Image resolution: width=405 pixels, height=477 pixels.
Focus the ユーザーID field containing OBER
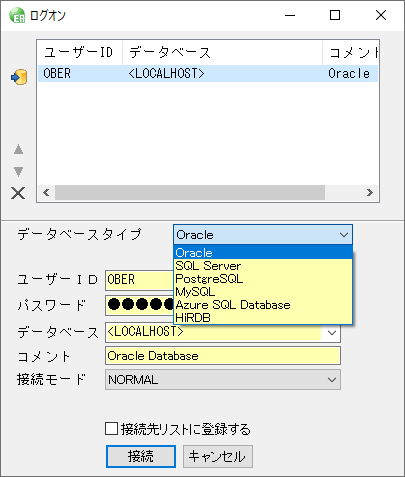[x=140, y=280]
